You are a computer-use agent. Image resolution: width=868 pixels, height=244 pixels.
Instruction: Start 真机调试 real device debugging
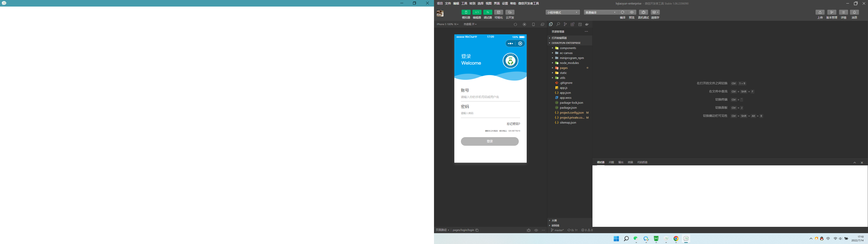click(643, 12)
